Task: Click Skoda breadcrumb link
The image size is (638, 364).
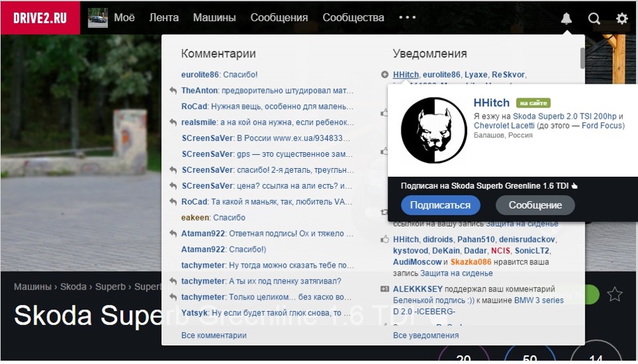Action: [73, 287]
